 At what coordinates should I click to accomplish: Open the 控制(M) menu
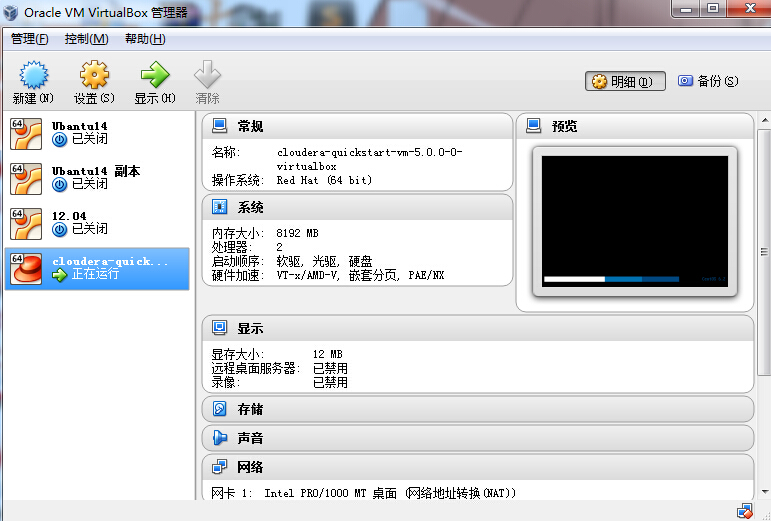87,39
